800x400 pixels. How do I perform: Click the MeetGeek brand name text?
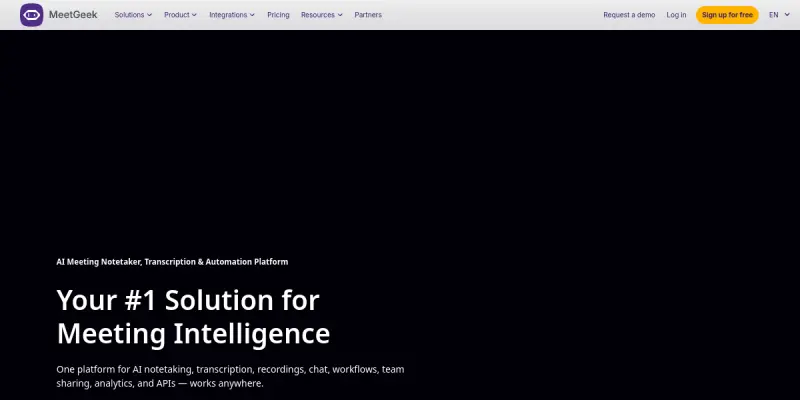point(73,15)
